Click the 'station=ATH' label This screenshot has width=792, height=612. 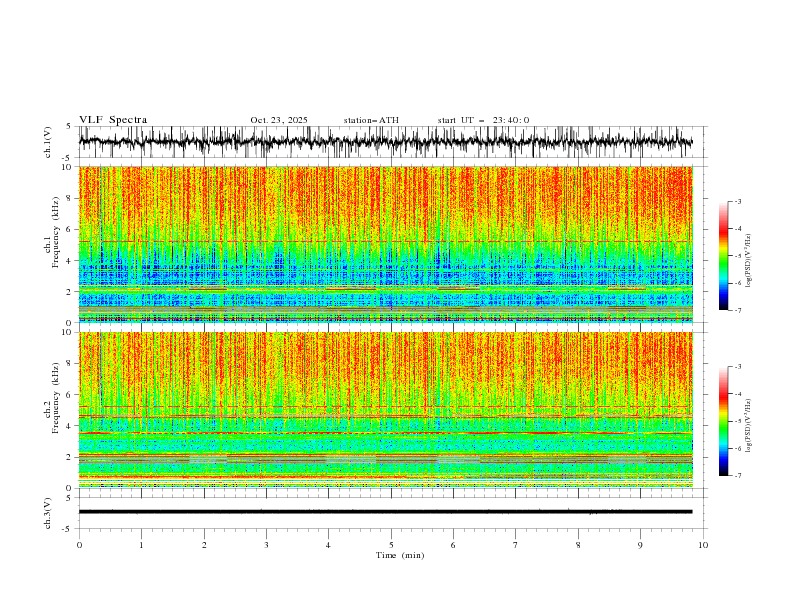pos(371,120)
